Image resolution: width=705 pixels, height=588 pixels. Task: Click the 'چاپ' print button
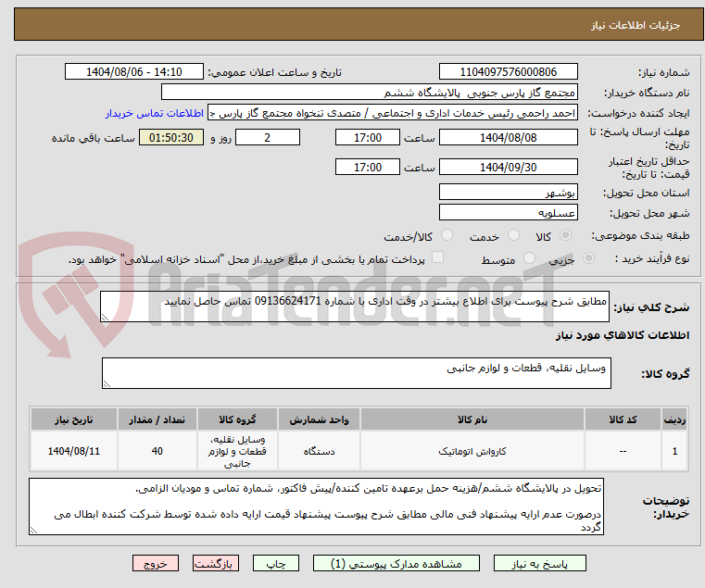tap(276, 563)
